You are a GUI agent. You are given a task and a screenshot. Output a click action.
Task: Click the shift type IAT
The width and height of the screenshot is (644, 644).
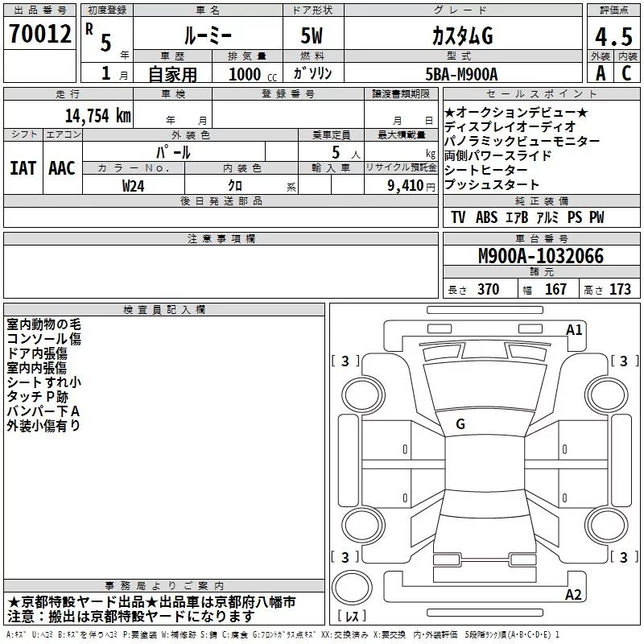coord(23,168)
